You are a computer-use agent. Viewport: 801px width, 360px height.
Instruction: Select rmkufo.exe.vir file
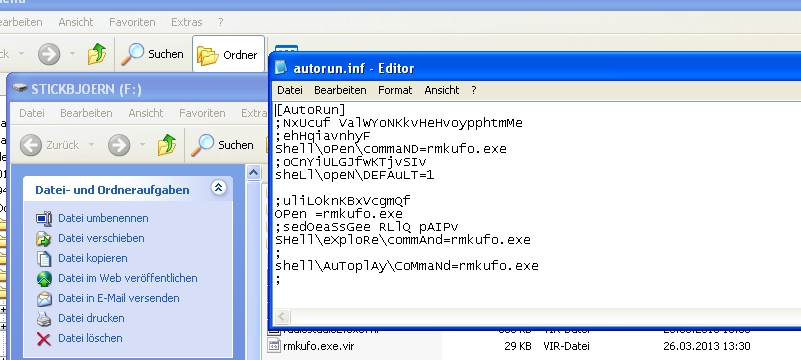coord(318,346)
